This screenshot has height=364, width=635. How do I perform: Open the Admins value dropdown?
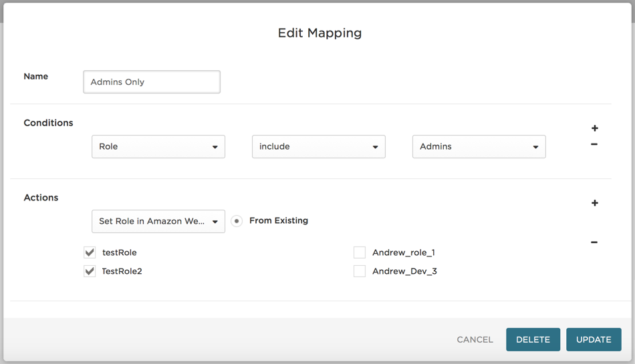[x=479, y=146]
